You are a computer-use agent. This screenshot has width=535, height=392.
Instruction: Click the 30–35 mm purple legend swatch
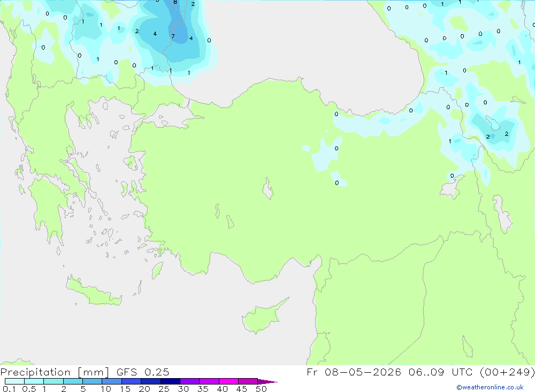(190, 381)
